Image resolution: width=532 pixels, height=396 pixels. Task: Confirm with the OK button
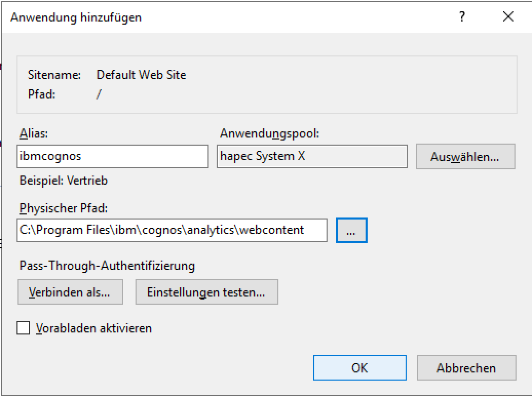359,368
